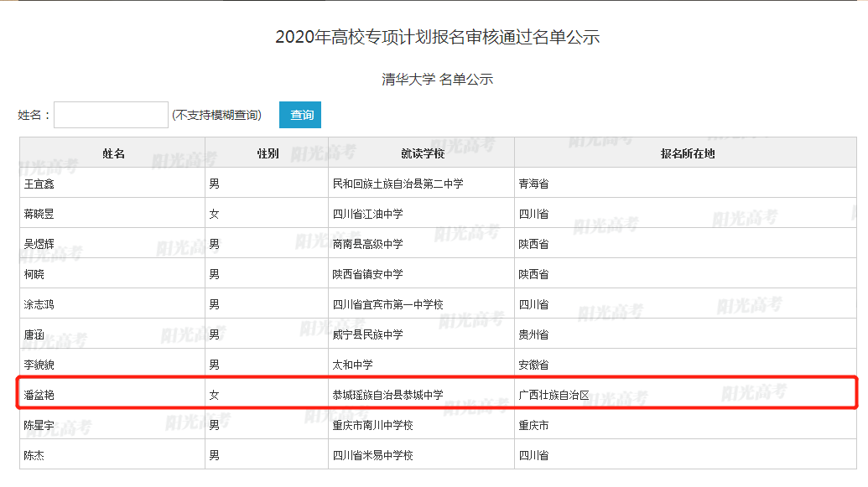Select the name 蒋晓昱 in table
Viewport: 868px width, 487px height.
coord(39,214)
